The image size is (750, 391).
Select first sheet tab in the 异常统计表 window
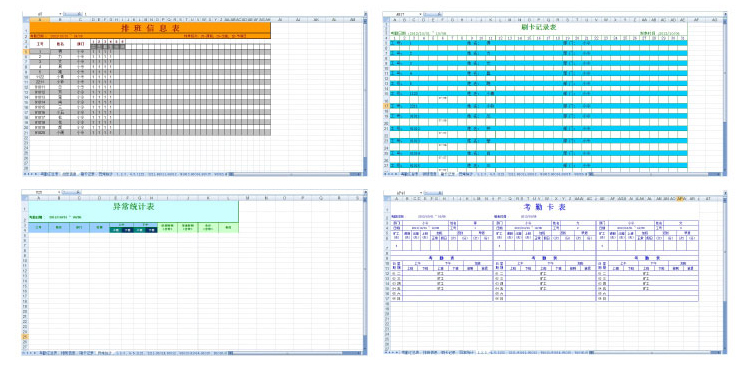(48, 353)
